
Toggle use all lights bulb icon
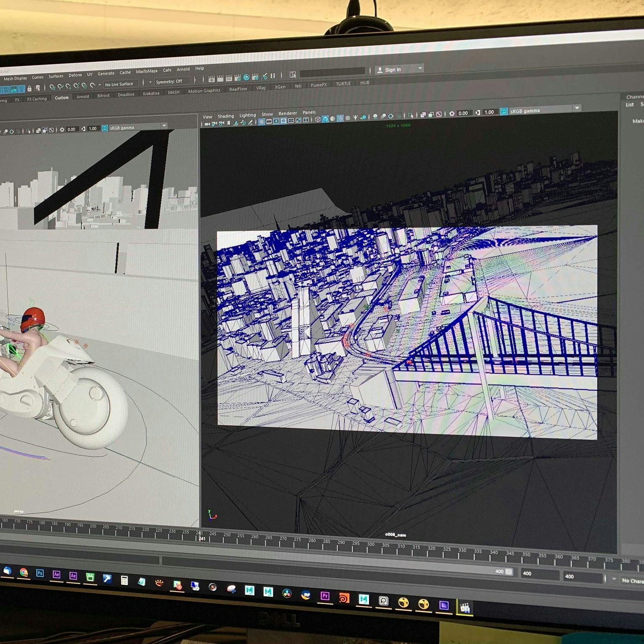click(x=356, y=118)
